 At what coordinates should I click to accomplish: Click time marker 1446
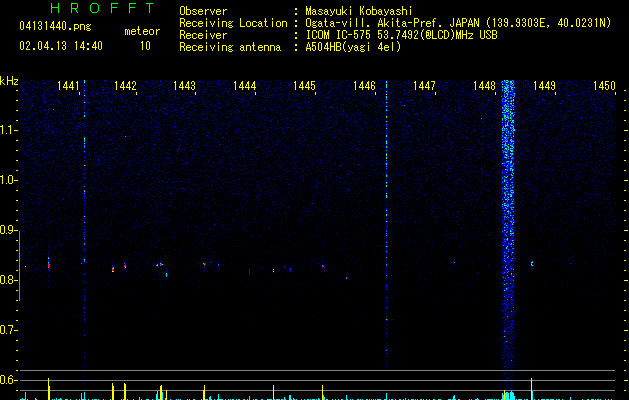click(x=364, y=86)
